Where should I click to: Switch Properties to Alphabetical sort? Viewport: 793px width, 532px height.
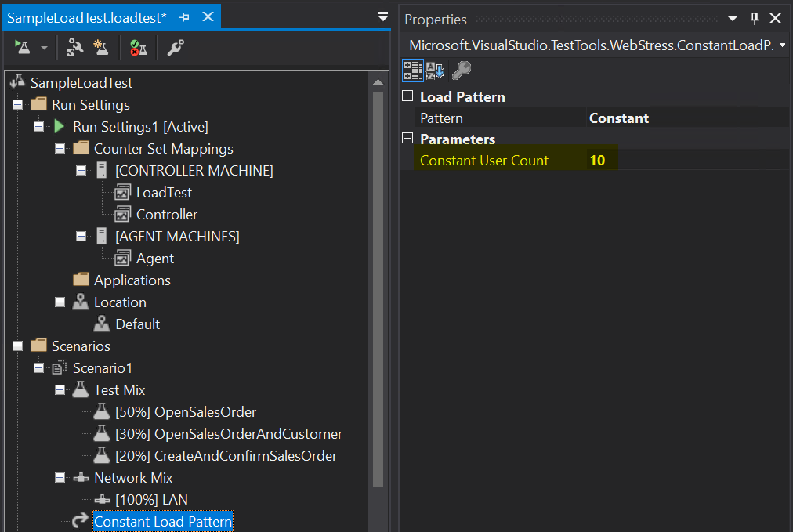[434, 71]
